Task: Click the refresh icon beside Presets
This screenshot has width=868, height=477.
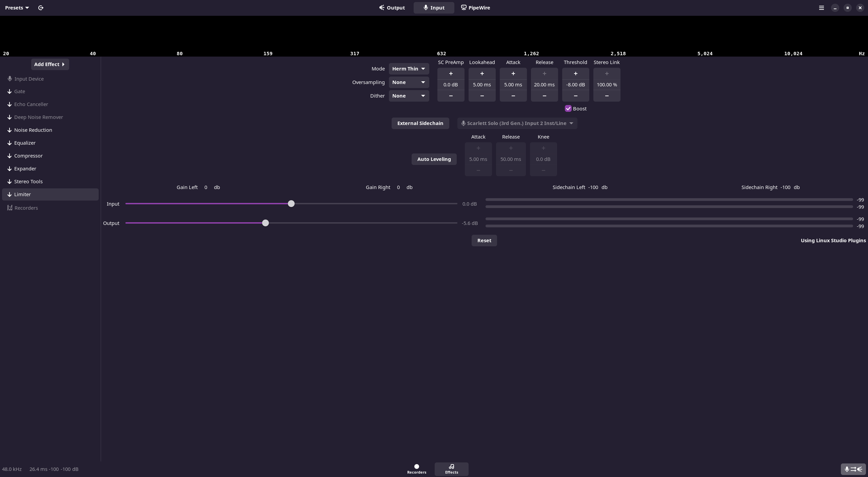Action: [x=41, y=8]
